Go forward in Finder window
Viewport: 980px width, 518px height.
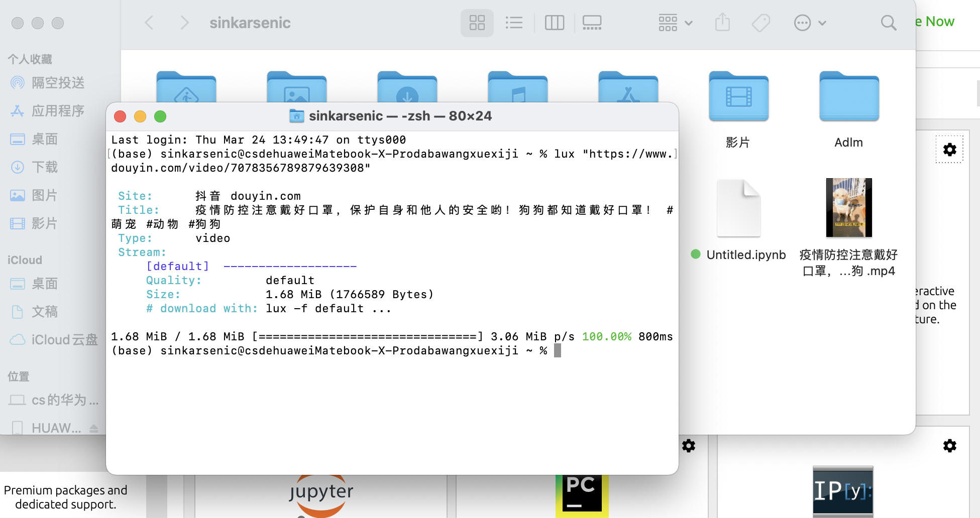coord(184,23)
